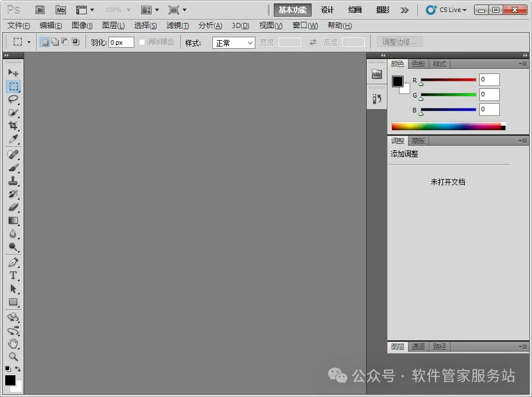Select the Move tool
The image size is (532, 397).
click(13, 72)
